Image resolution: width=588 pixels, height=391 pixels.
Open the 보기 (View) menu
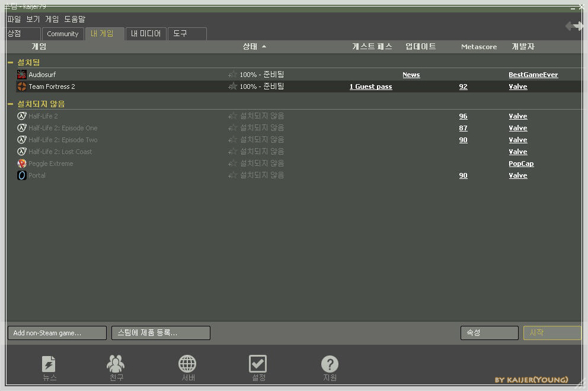click(33, 19)
